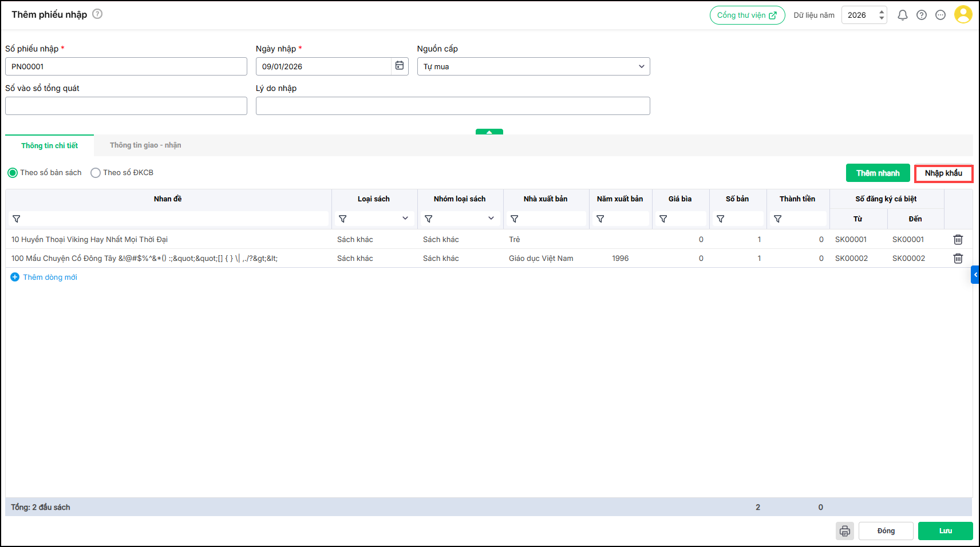Click the filter icon under Nhan đề column

pos(17,219)
